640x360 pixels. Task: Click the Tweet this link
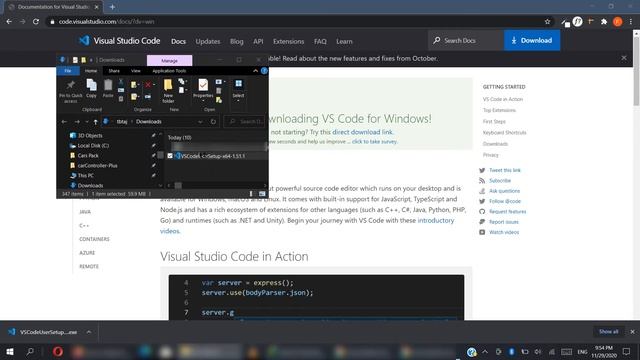pyautogui.click(x=504, y=170)
